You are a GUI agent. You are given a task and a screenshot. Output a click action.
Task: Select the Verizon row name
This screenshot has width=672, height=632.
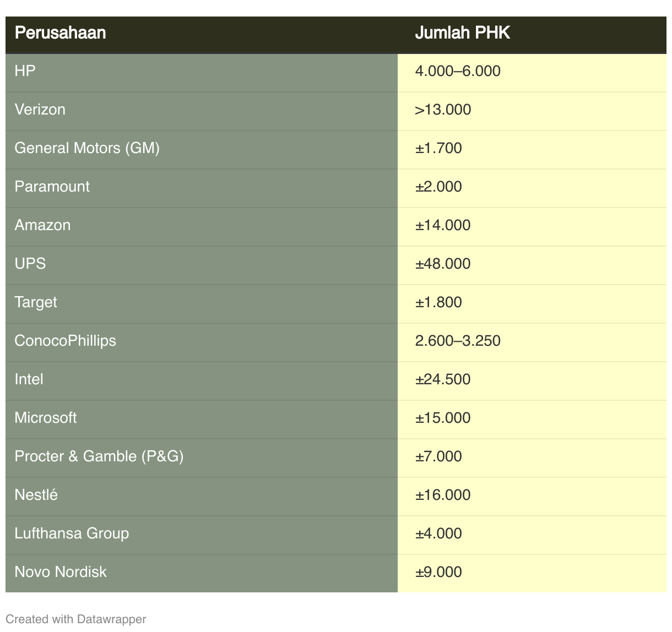click(x=40, y=110)
